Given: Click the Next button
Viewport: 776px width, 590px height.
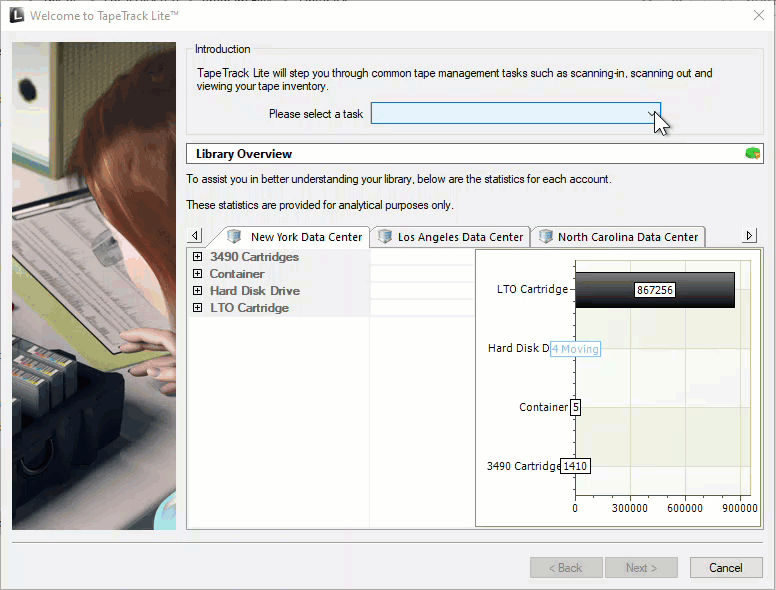Looking at the screenshot, I should [x=641, y=567].
